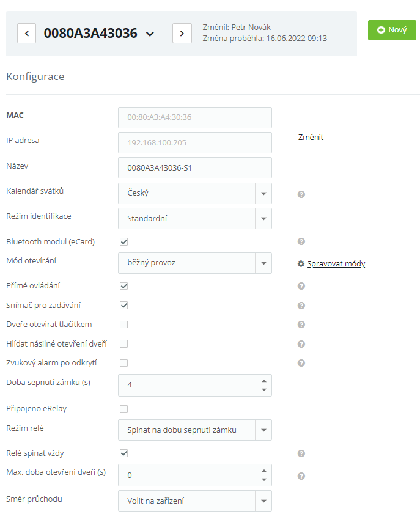Open the Kalendář svátků dropdown
The width and height of the screenshot is (420, 514).
pos(263,193)
